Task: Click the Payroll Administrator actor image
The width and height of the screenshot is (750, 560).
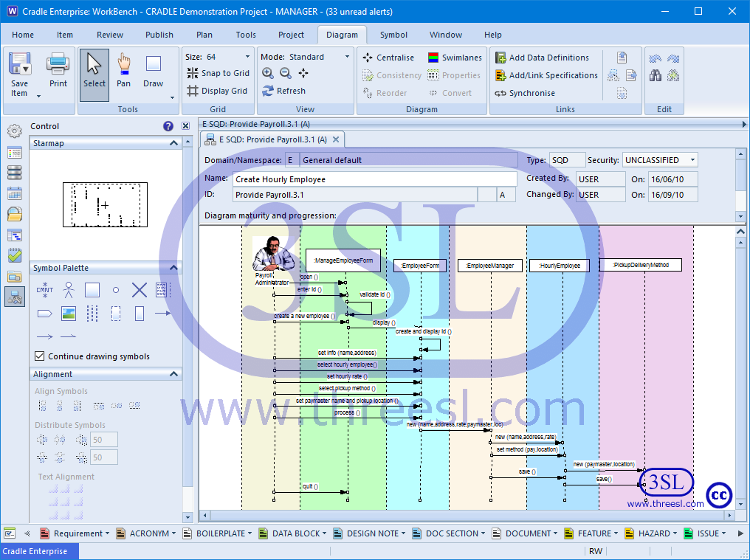Action: pos(273,254)
